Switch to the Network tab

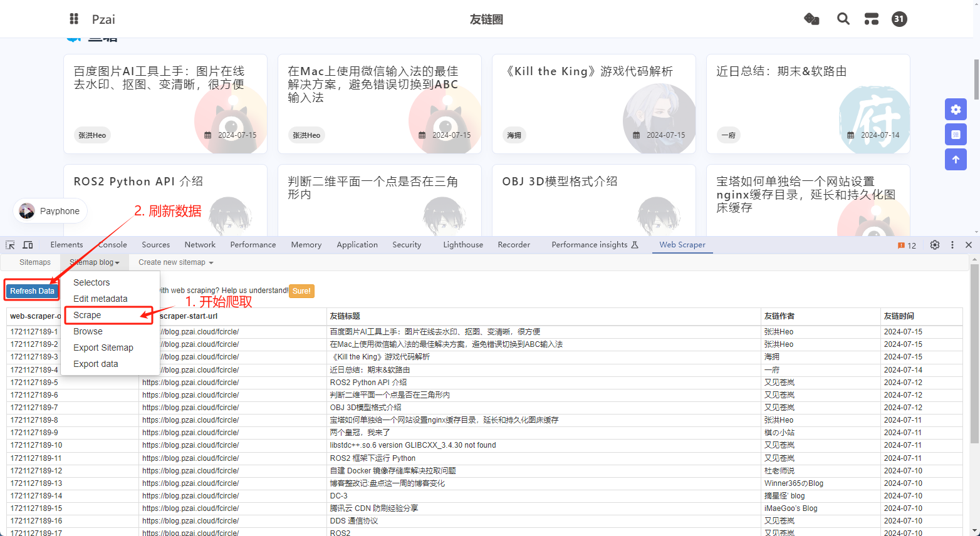click(x=200, y=245)
